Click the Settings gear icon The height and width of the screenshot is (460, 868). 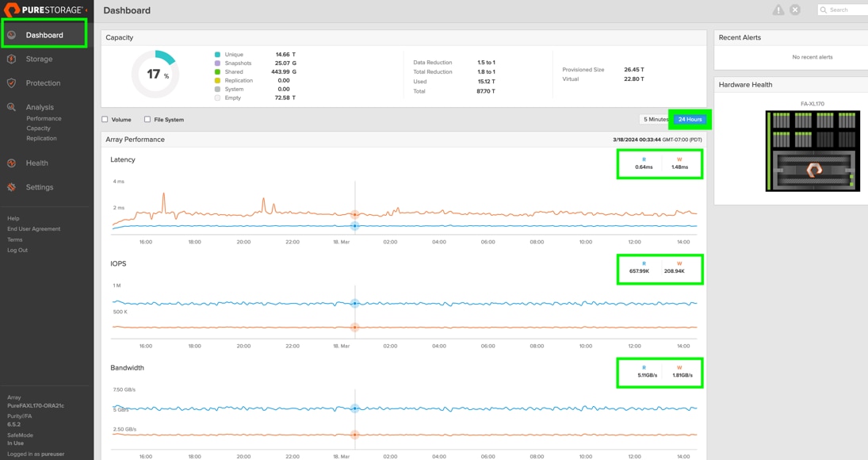tap(12, 187)
